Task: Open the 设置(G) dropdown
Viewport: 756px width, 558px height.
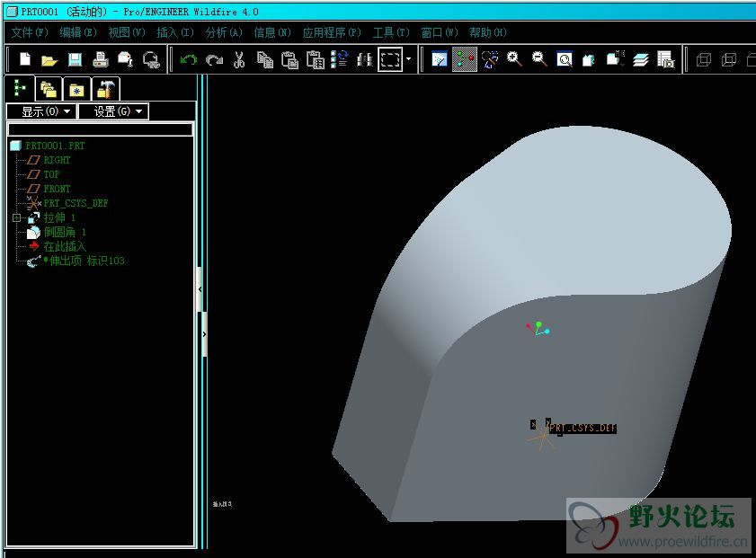Action: pyautogui.click(x=113, y=111)
